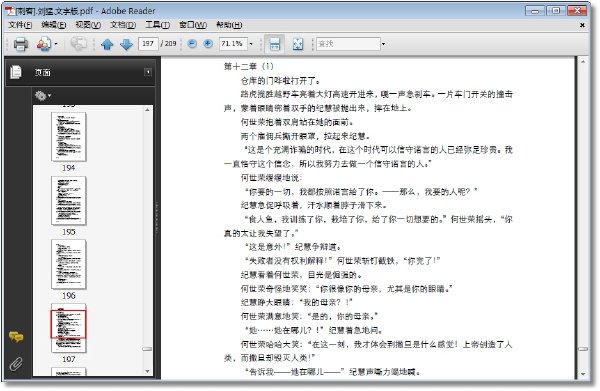Open the find box options dropdown

click(383, 44)
